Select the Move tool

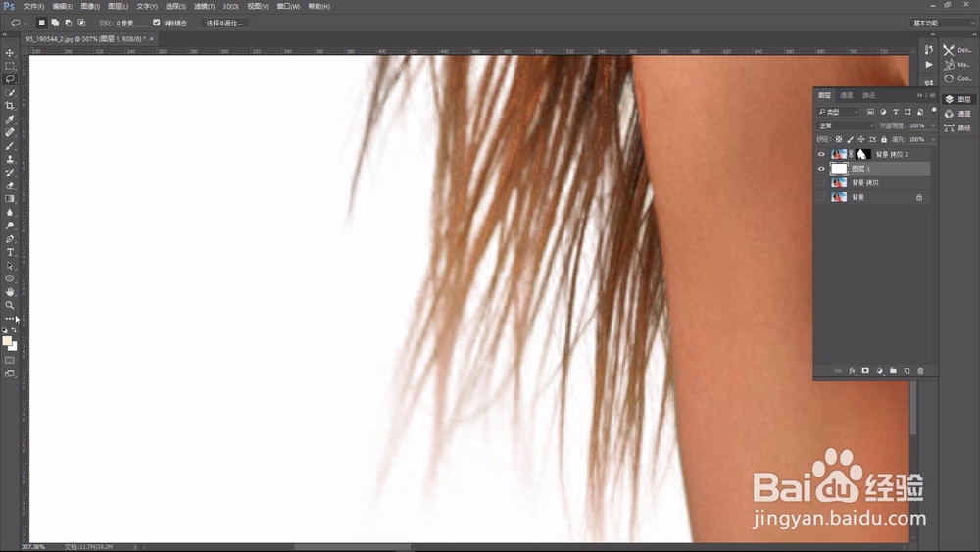tap(10, 53)
